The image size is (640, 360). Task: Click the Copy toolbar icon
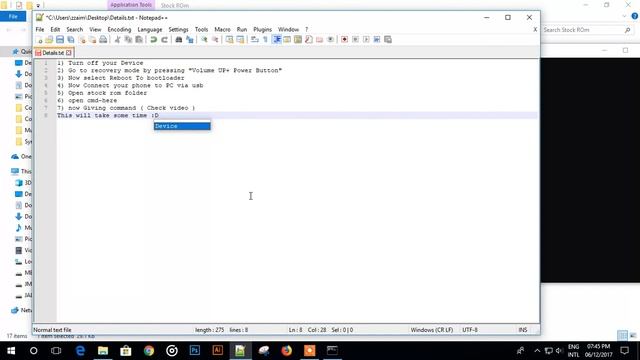click(x=128, y=40)
